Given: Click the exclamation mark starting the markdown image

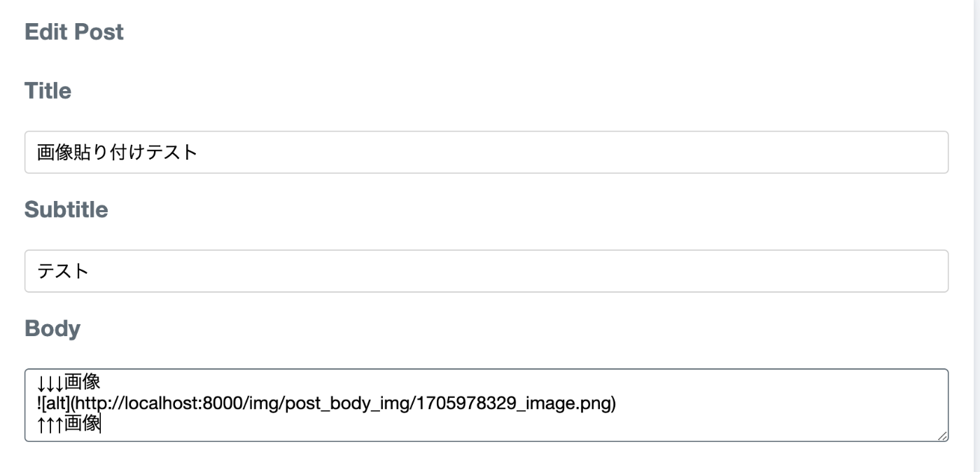Looking at the screenshot, I should coord(38,403).
